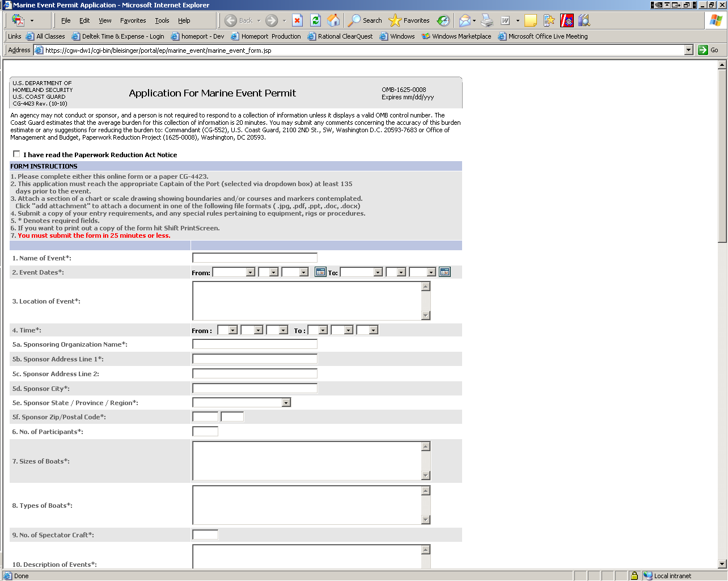Click the Name of Event text field
The height and width of the screenshot is (581, 728).
pyautogui.click(x=255, y=258)
